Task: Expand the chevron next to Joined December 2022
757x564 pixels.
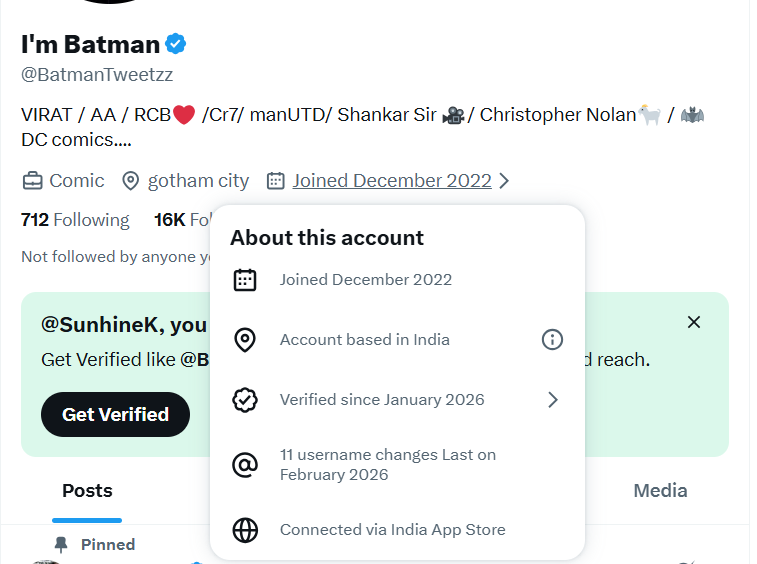Action: tap(504, 181)
